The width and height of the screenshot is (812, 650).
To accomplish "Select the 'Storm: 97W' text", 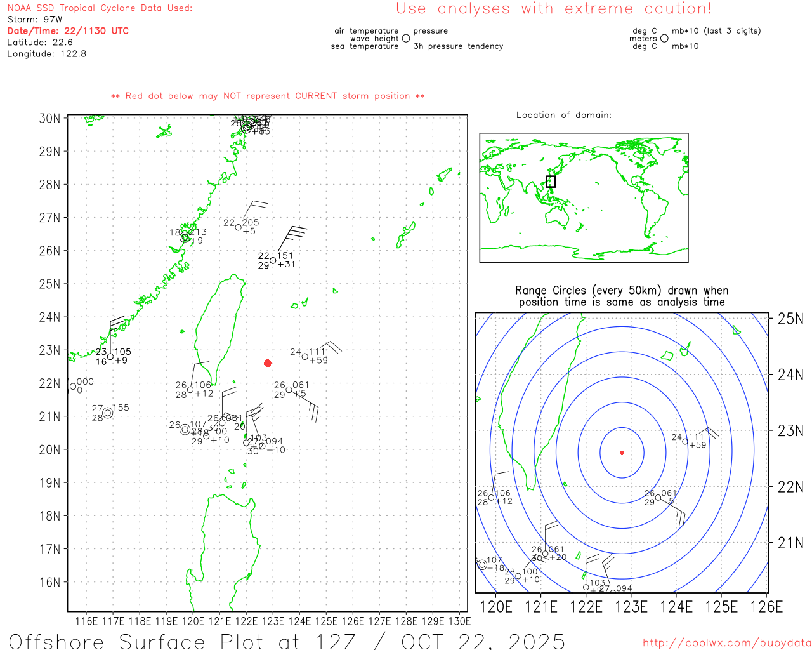I will [x=35, y=20].
